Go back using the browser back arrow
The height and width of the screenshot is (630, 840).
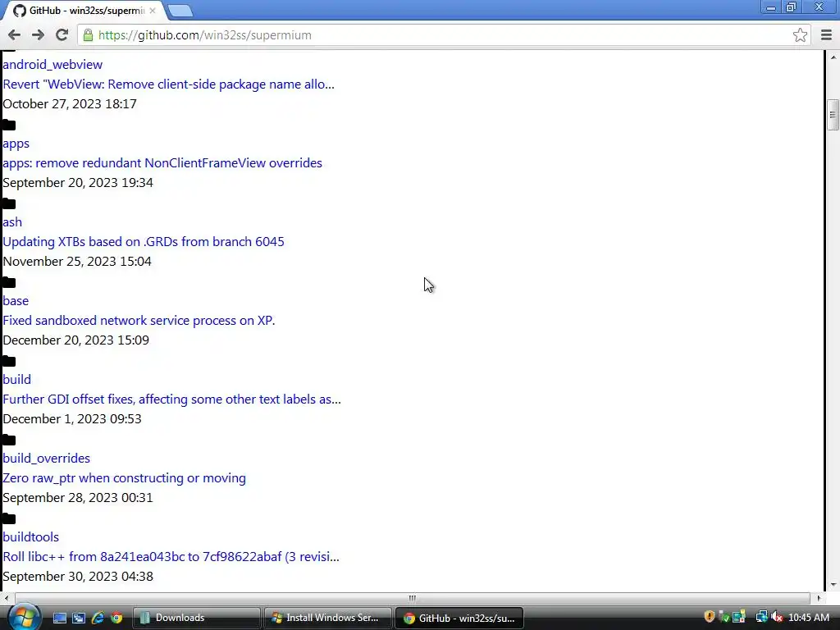point(15,35)
